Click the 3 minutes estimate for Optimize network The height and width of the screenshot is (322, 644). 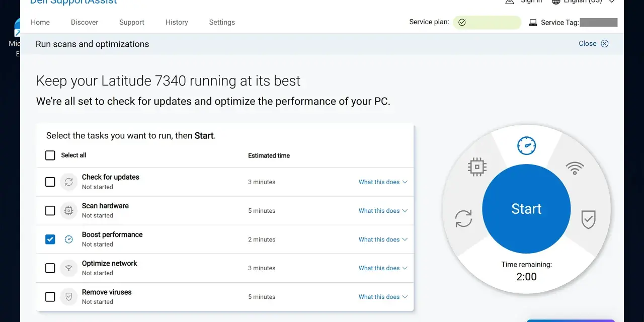[262, 268]
